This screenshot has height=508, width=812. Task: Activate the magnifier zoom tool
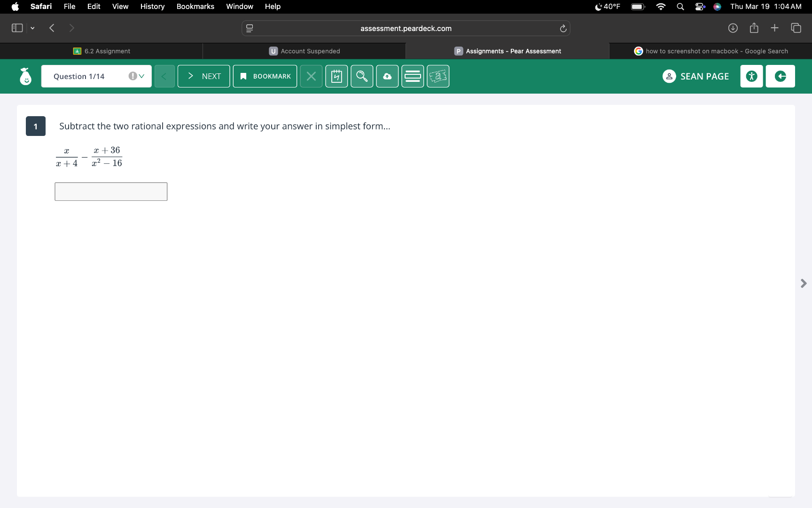(362, 76)
